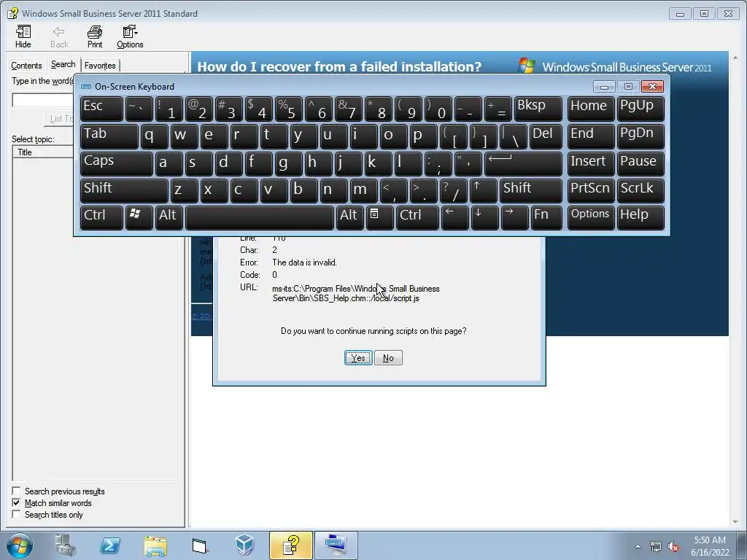Toggle the right Shift key
This screenshot has width=747, height=560.
[x=531, y=190]
